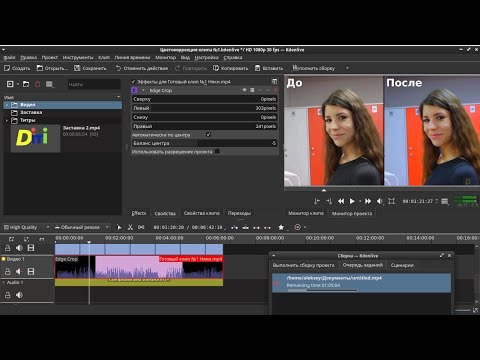Open the monitor hamburger menu icon
The image size is (480, 360).
tap(444, 201)
